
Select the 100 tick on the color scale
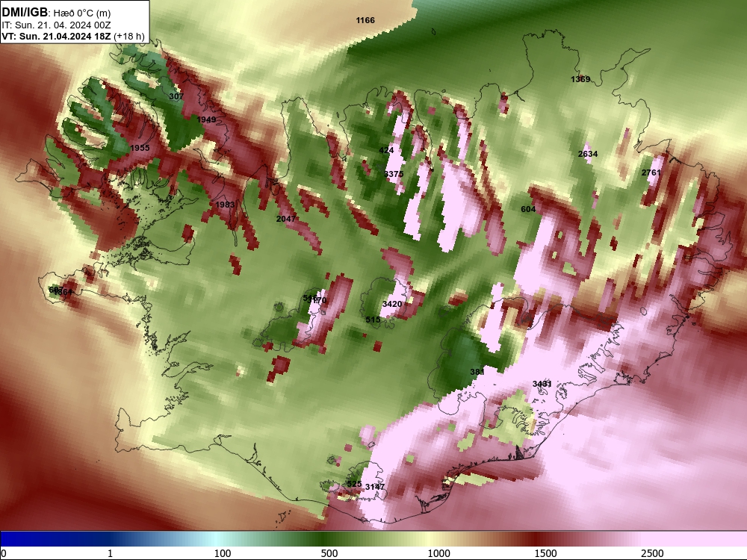tap(223, 553)
